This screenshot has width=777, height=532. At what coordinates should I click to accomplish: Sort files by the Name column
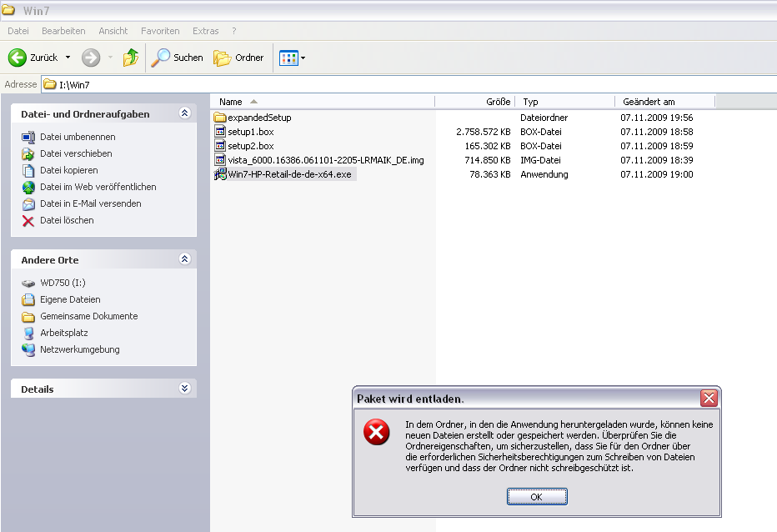(323, 102)
